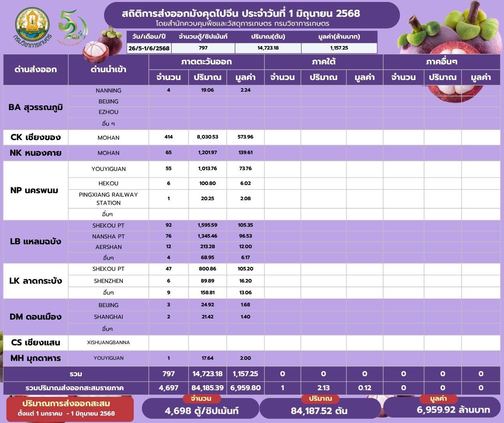Click the 'ภาคอื่นๆ' column header
The image size is (504, 423).
(442, 62)
